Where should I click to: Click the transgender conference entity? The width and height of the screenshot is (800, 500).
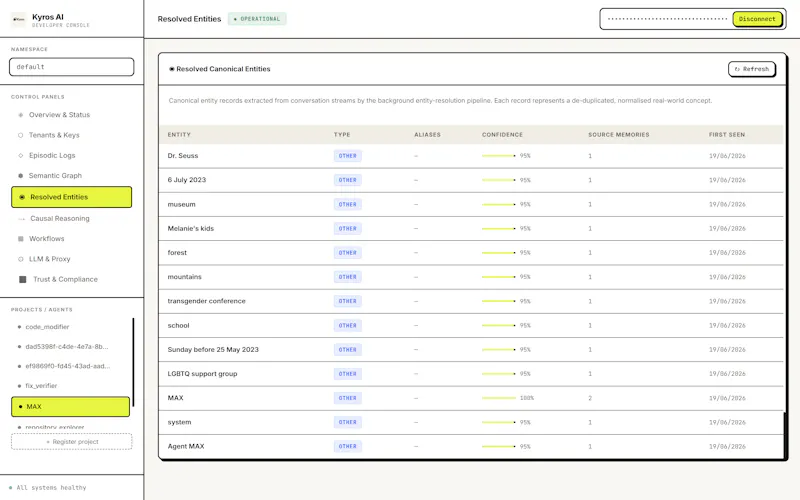(x=207, y=301)
